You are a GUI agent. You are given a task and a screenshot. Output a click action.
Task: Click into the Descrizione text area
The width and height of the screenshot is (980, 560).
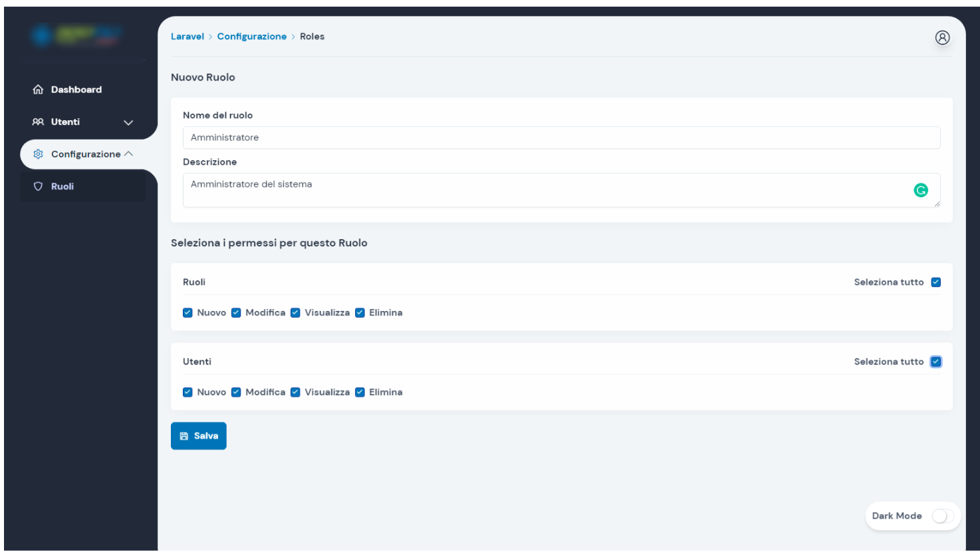[x=561, y=191]
